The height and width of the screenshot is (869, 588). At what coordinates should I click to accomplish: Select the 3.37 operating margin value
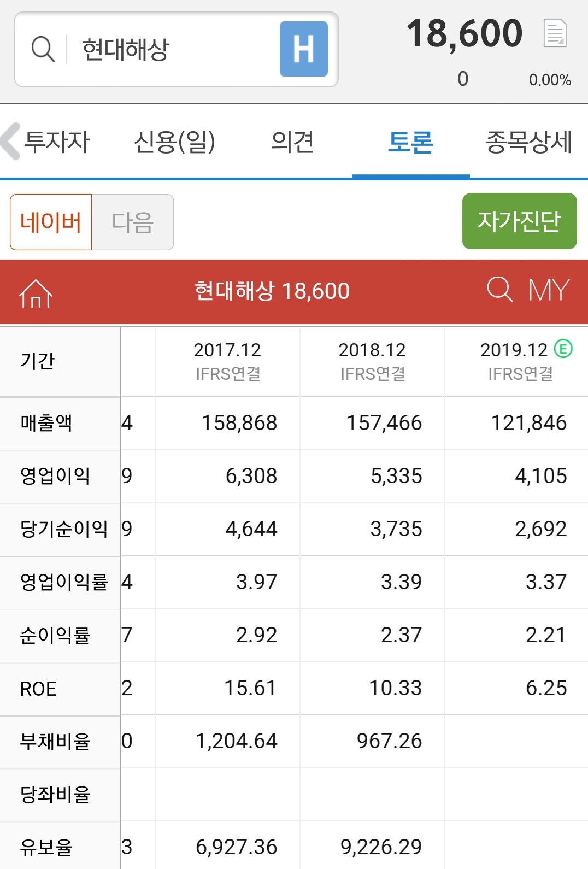[546, 582]
